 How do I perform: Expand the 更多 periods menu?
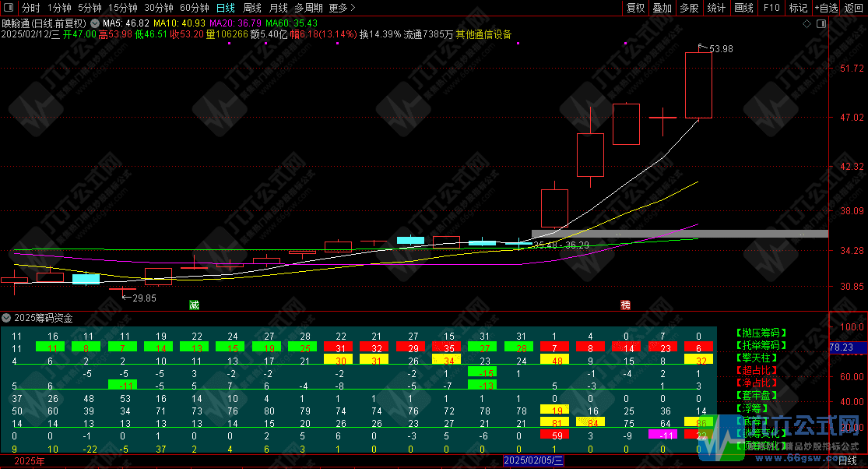coord(342,8)
